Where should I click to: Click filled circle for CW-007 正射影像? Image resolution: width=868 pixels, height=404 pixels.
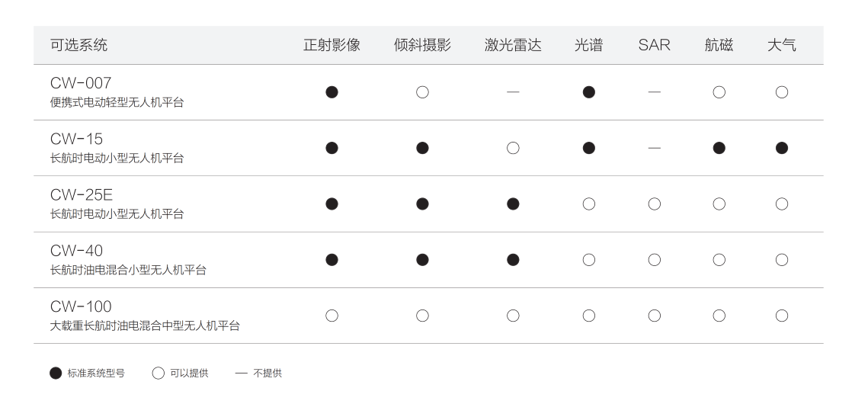(x=332, y=92)
